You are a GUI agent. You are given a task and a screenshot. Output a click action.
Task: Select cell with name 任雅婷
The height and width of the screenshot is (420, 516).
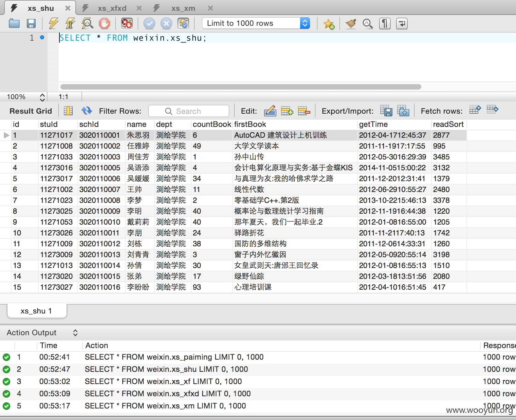pyautogui.click(x=140, y=146)
